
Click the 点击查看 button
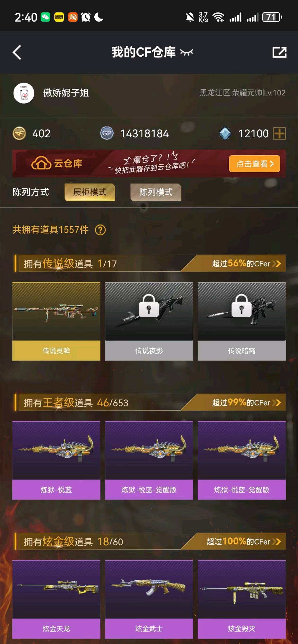(254, 164)
